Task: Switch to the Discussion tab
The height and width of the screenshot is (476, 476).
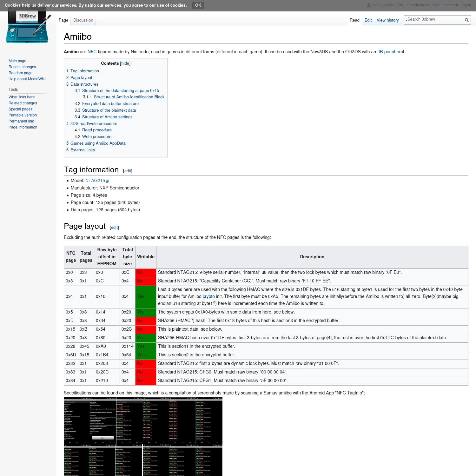Action: point(83,20)
